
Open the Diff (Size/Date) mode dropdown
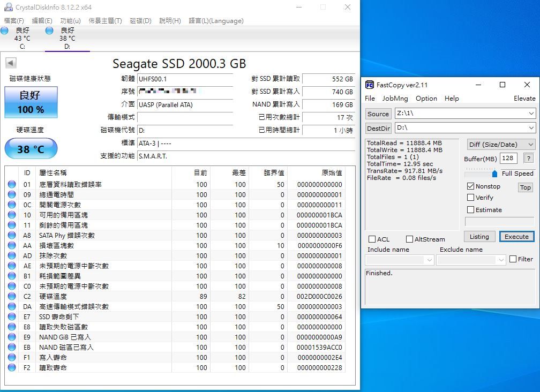coord(501,145)
